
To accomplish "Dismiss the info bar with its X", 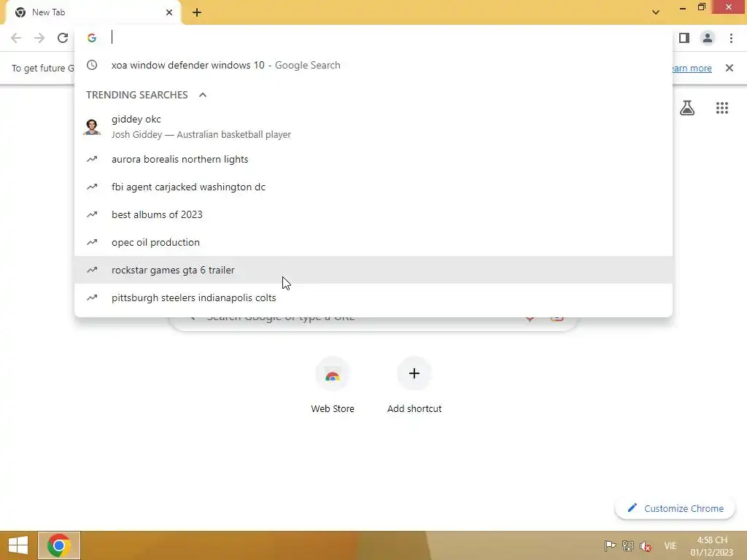I will pyautogui.click(x=729, y=68).
